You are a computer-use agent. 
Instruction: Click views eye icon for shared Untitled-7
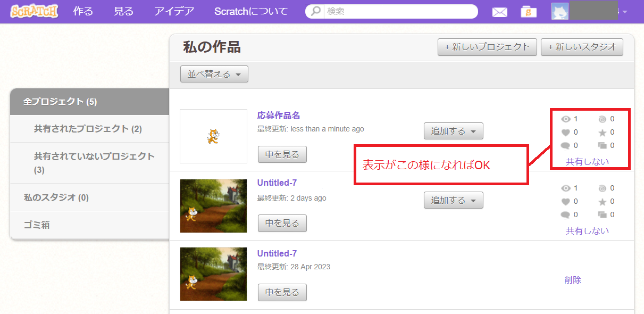pyautogui.click(x=565, y=188)
